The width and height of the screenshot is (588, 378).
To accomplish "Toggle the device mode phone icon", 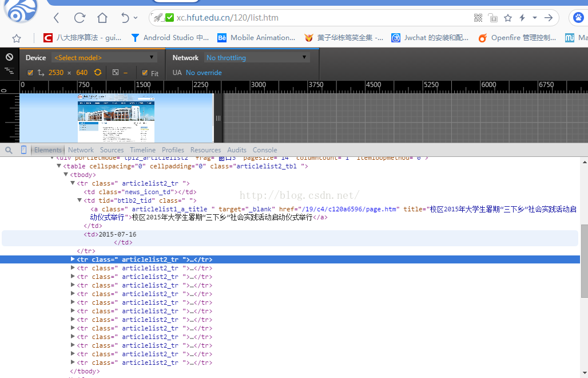I will tap(23, 150).
